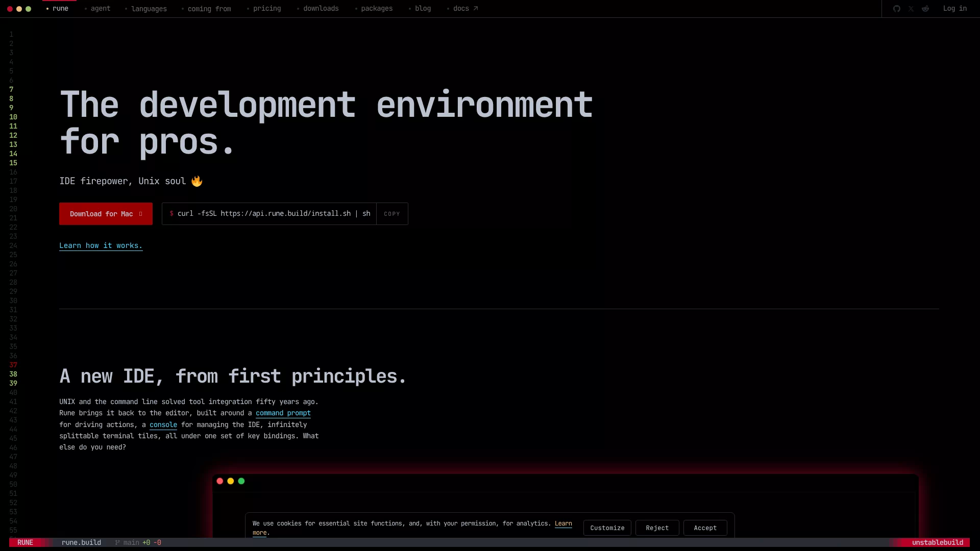
Task: Click the RUNE mode indicator in status bar
Action: pyautogui.click(x=25, y=542)
